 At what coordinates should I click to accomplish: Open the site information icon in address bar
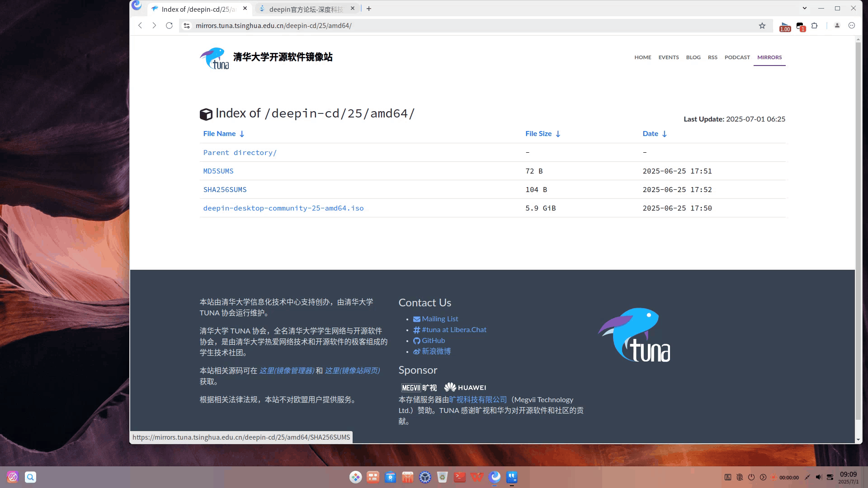(x=186, y=26)
